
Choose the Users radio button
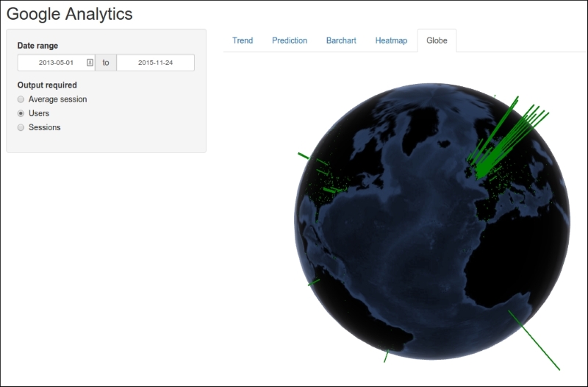[21, 113]
